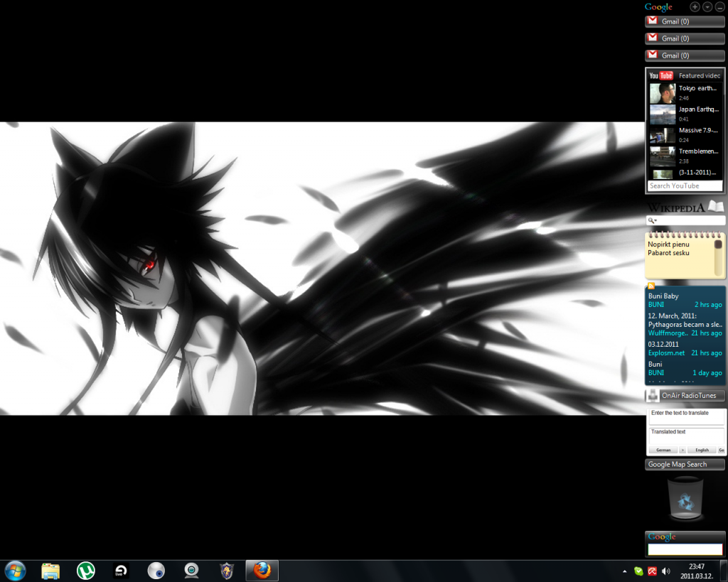Open the 'Buni Baby' feed headline
The image size is (728, 582).
pyautogui.click(x=663, y=296)
